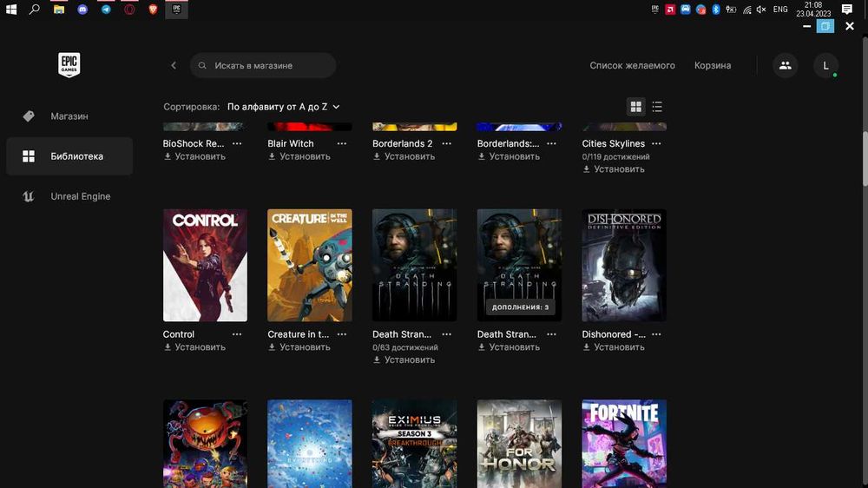Open options menu for Borderlands 2

point(447,143)
